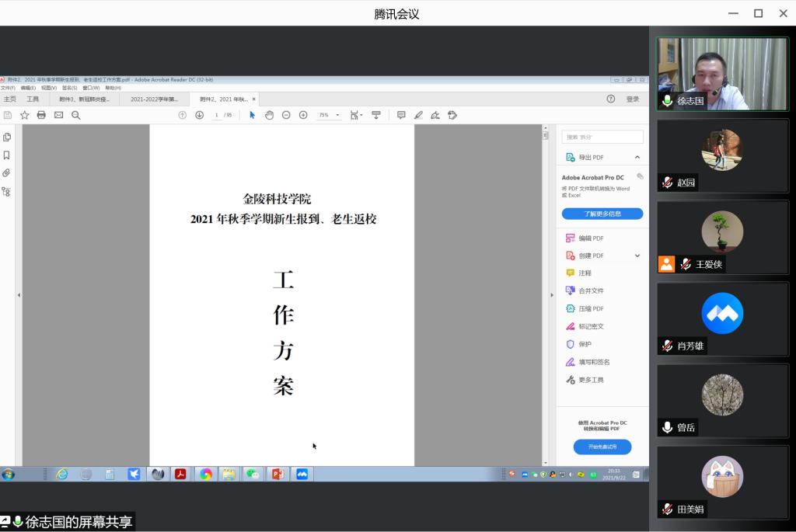
Task: Select the highlighter pen tool
Action: coord(418,115)
